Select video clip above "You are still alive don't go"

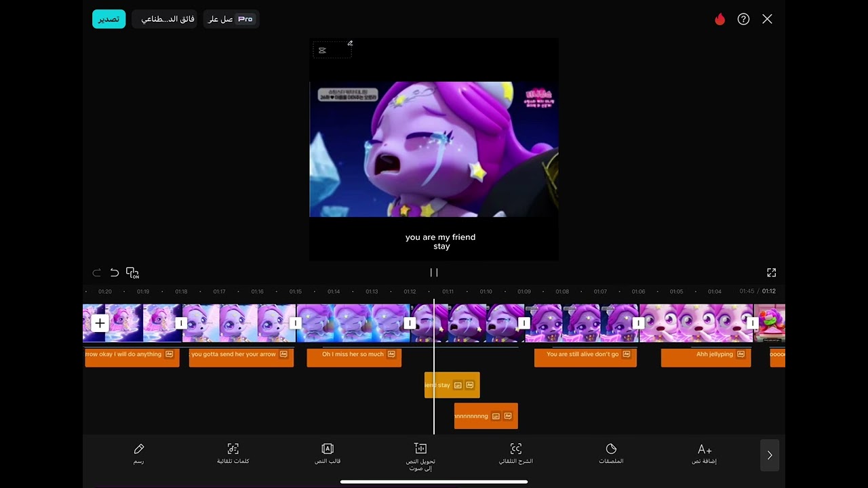[581, 323]
